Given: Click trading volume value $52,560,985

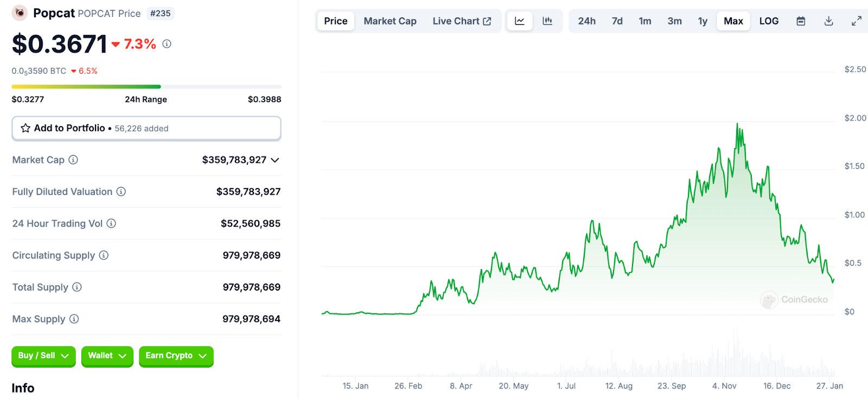Looking at the screenshot, I should pos(251,223).
